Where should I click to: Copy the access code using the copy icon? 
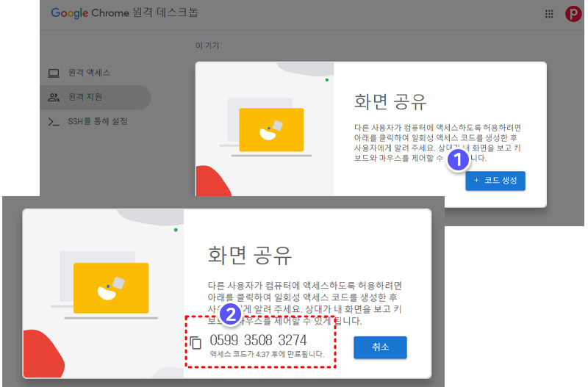[x=196, y=343]
